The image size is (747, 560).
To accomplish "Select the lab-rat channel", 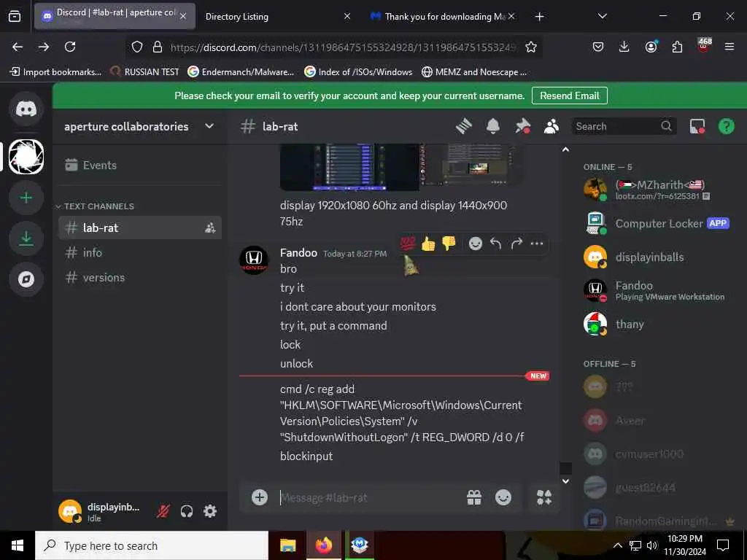I will click(140, 227).
